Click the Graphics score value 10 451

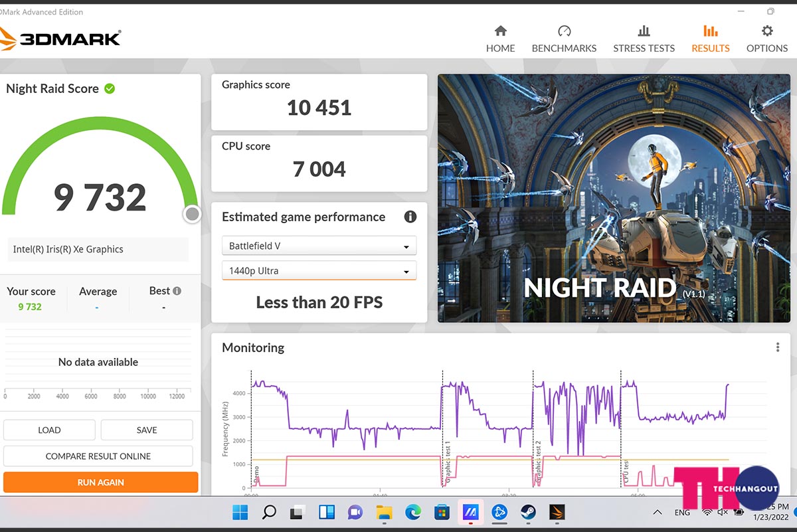coord(319,108)
